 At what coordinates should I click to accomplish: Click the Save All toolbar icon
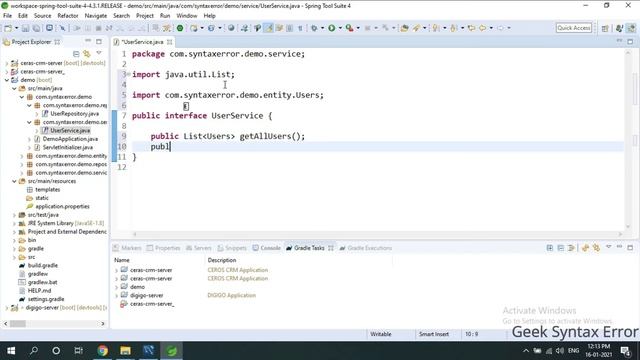(36, 28)
